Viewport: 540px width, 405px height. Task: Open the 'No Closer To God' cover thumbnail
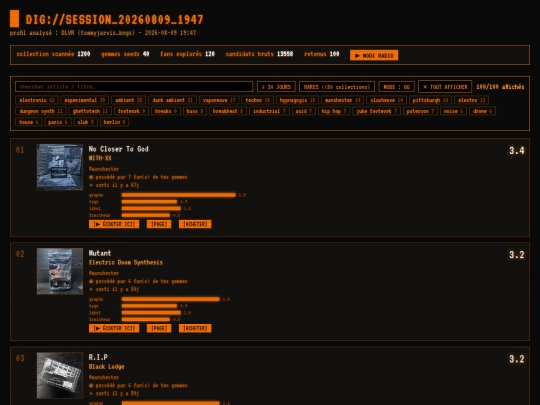coord(60,167)
